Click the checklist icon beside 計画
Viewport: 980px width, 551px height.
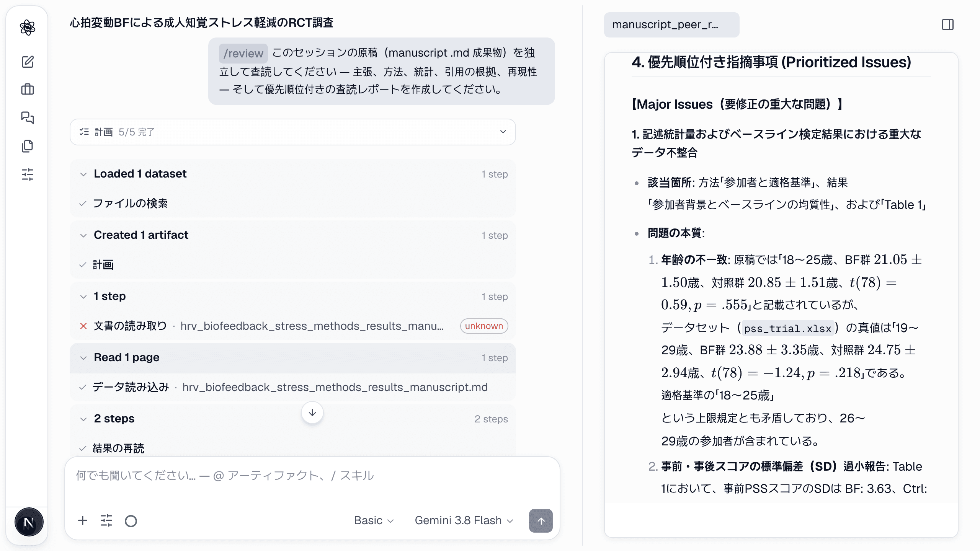coord(84,132)
